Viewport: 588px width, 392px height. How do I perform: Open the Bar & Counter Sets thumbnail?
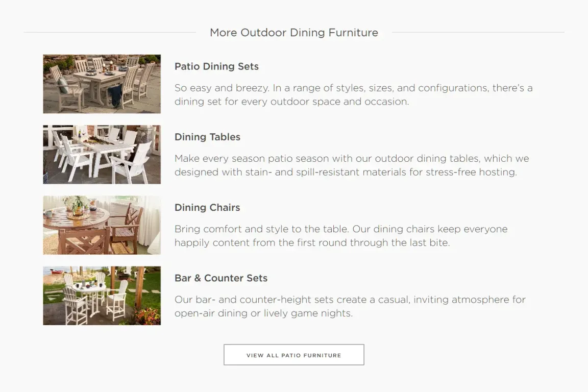(102, 296)
